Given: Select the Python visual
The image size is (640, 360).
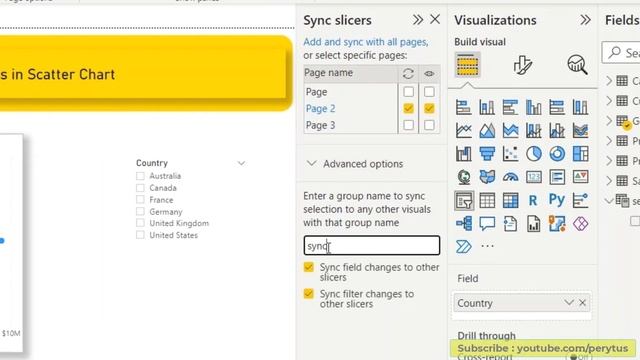Looking at the screenshot, I should point(557,200).
